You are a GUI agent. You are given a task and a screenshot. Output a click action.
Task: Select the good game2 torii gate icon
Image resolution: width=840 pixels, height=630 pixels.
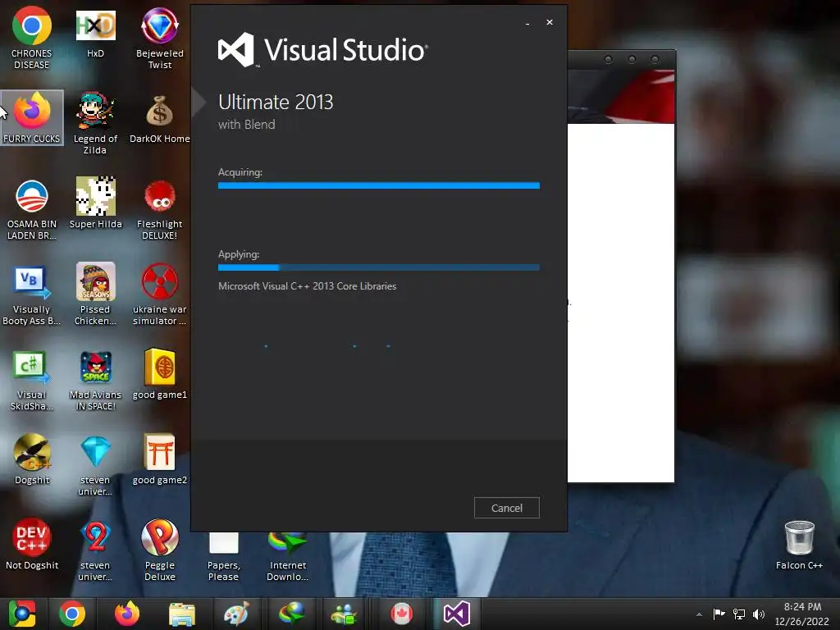point(160,459)
